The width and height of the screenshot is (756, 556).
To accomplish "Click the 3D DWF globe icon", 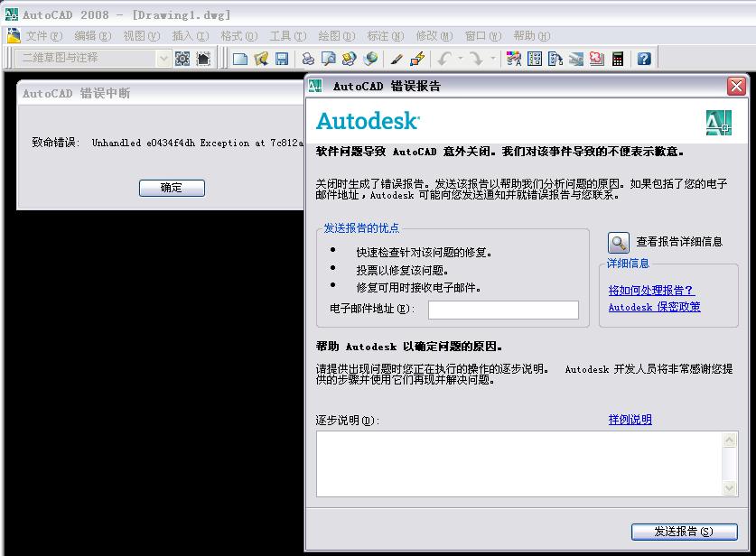I will 370,59.
